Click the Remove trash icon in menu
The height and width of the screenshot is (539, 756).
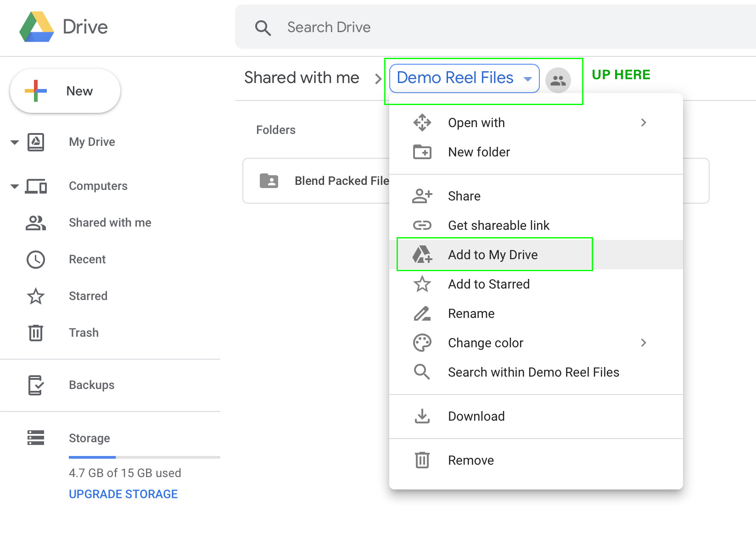(x=422, y=460)
